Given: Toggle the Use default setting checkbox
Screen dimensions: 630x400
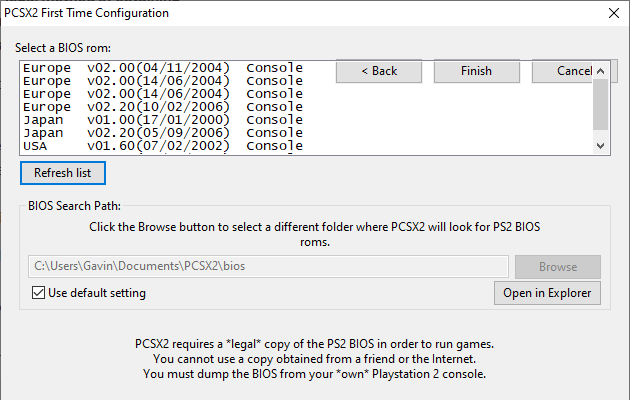Looking at the screenshot, I should (x=39, y=293).
